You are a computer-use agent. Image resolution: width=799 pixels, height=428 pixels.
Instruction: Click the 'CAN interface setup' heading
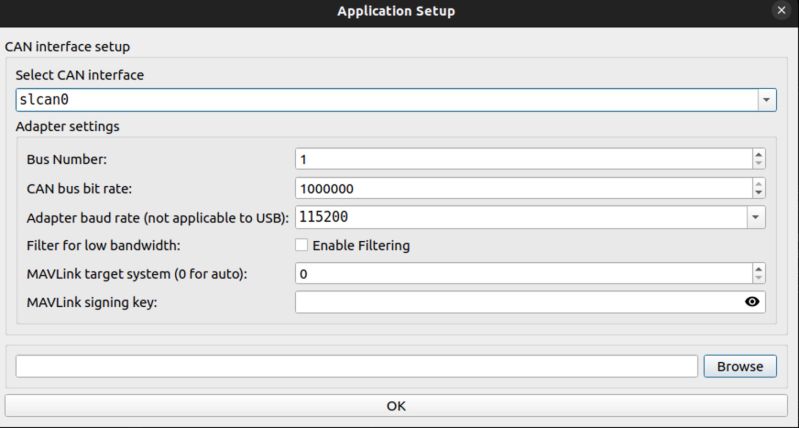tap(67, 47)
